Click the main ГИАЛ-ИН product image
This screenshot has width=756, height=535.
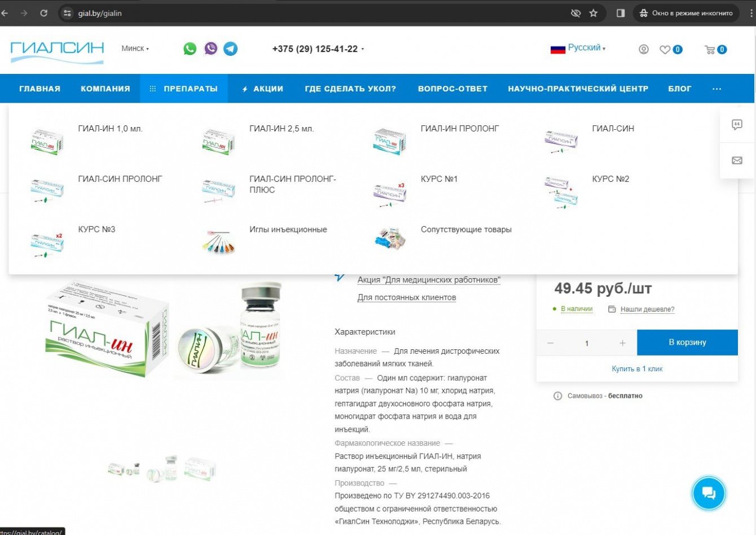164,330
